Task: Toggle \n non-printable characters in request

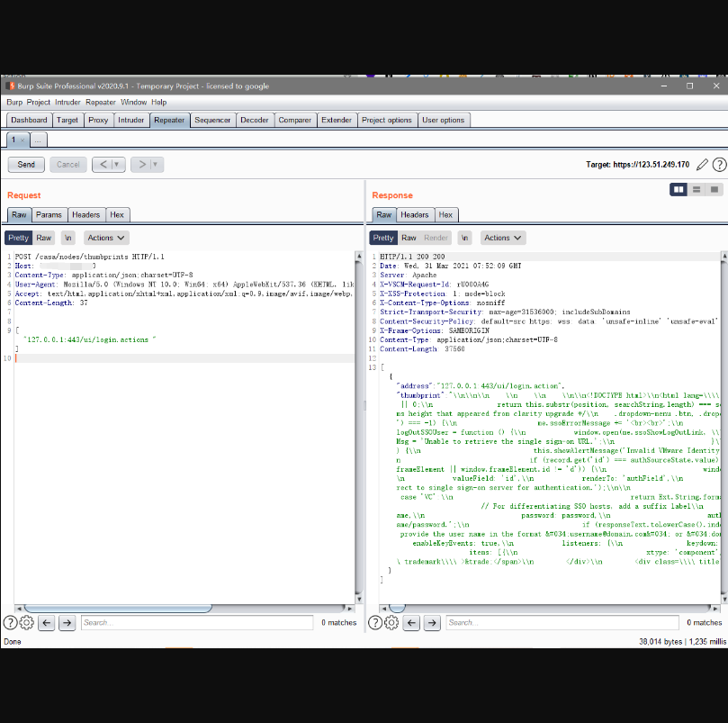Action: (68, 238)
